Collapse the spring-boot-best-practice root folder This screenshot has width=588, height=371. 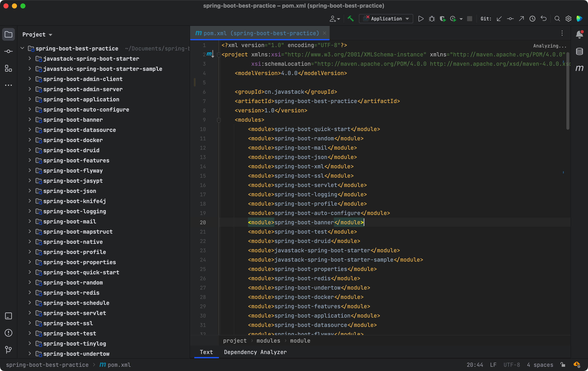[22, 48]
